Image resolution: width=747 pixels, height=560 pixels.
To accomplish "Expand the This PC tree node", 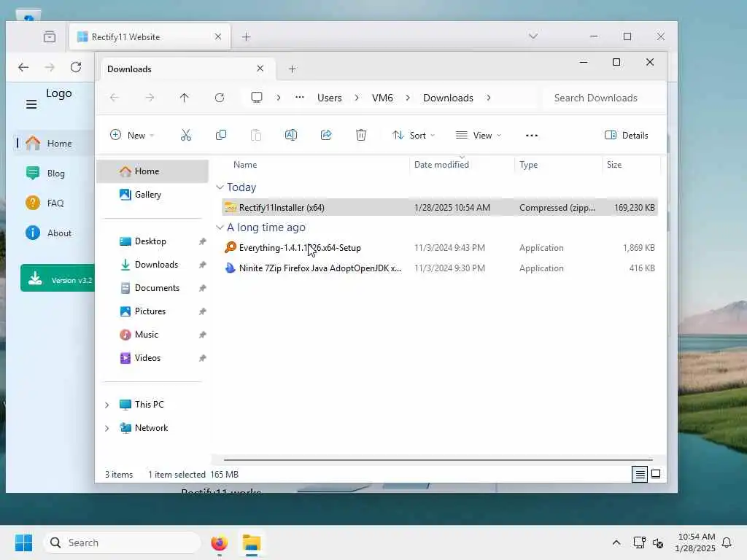I will coord(107,405).
